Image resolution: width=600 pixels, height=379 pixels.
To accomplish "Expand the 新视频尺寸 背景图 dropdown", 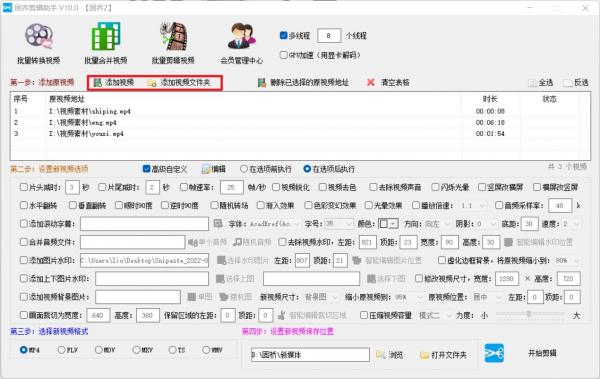I will click(x=321, y=297).
